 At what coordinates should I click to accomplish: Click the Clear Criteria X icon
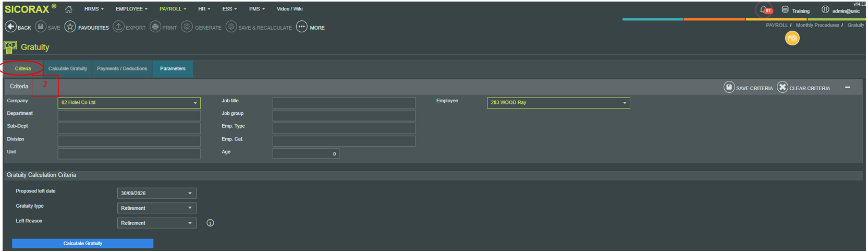[x=783, y=87]
